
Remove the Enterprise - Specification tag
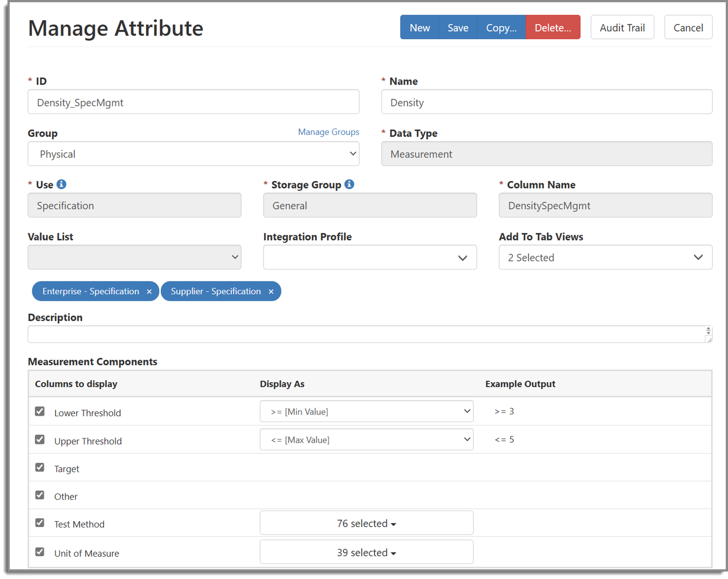click(149, 292)
